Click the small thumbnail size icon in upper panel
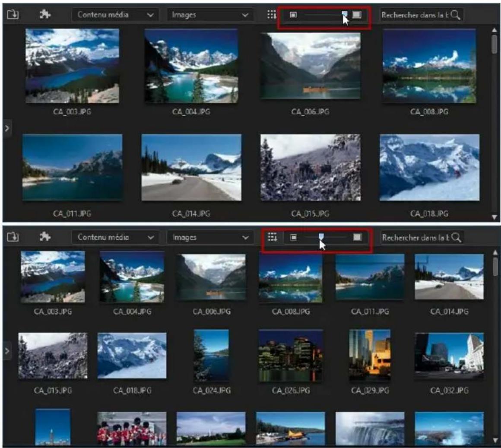The height and width of the screenshot is (448, 501). pyautogui.click(x=293, y=15)
